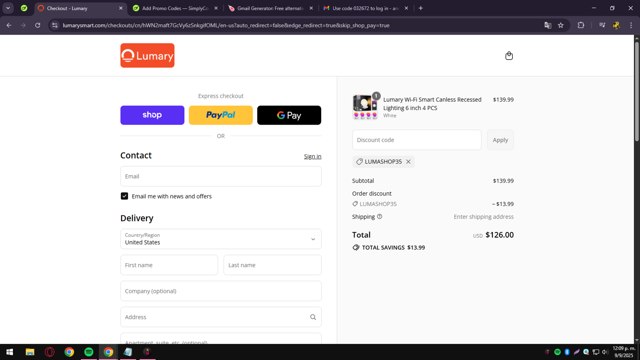Click the Lumary logo
Viewport: 640px width, 360px height.
point(147,56)
